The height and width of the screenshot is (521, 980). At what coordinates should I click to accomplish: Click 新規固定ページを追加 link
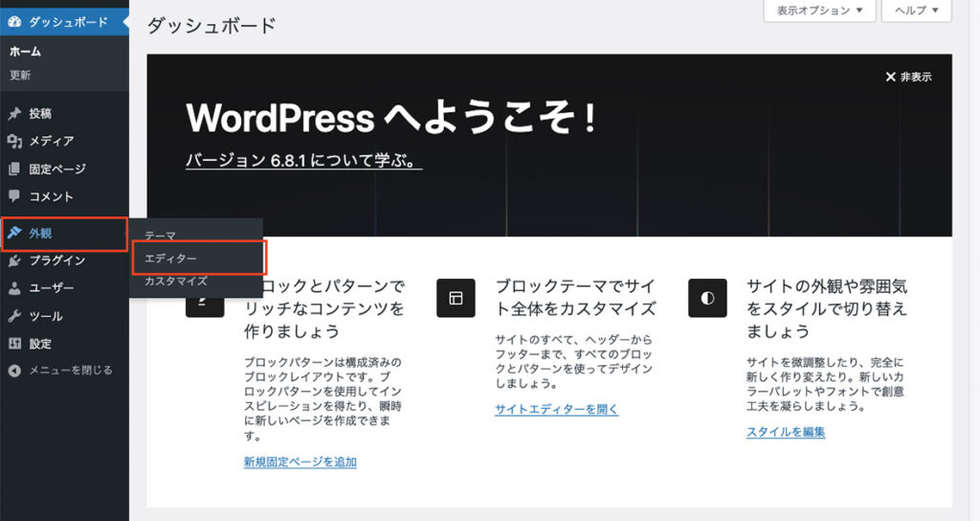point(300,463)
